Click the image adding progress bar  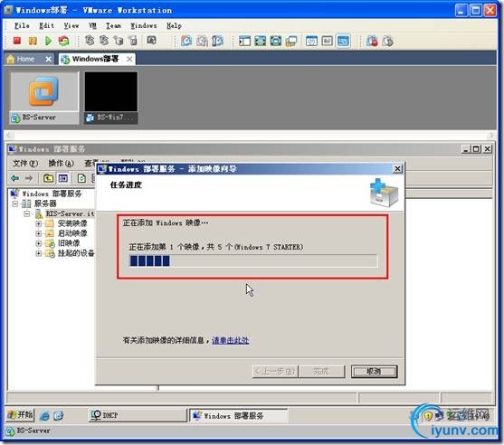[253, 260]
